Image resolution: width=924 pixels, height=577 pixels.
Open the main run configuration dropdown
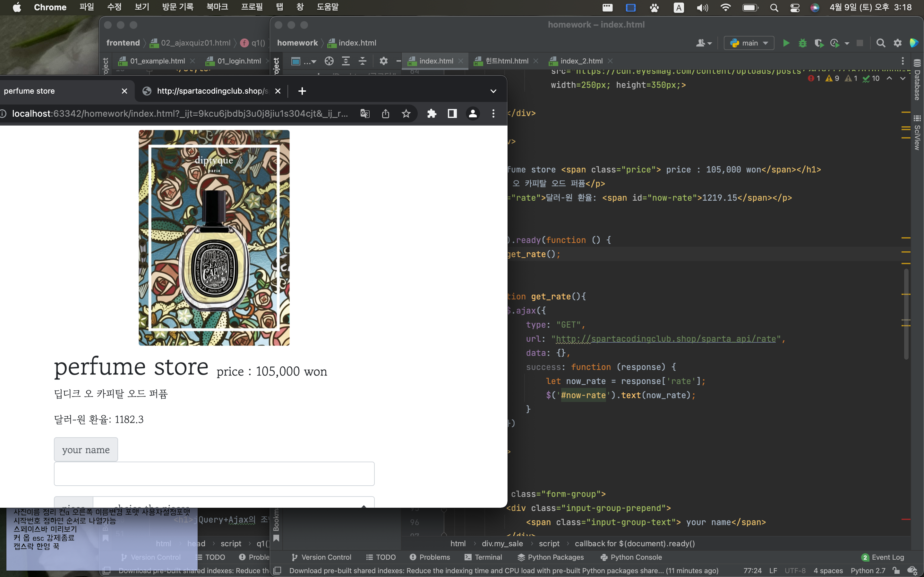pyautogui.click(x=749, y=43)
